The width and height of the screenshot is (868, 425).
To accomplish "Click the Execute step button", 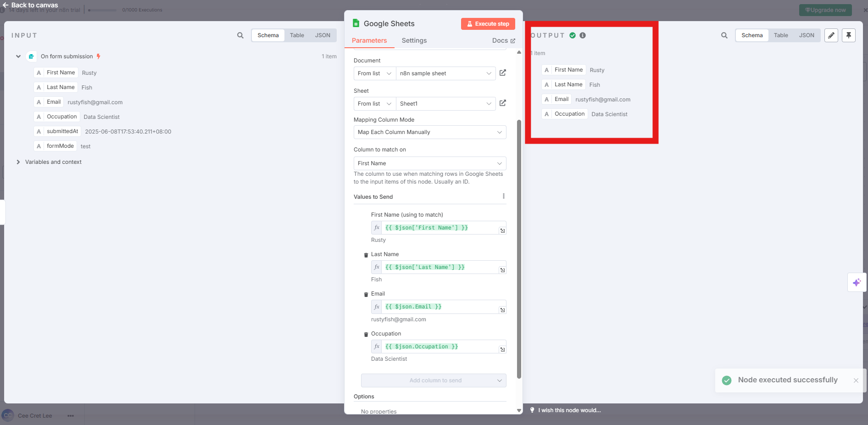I will [x=488, y=23].
